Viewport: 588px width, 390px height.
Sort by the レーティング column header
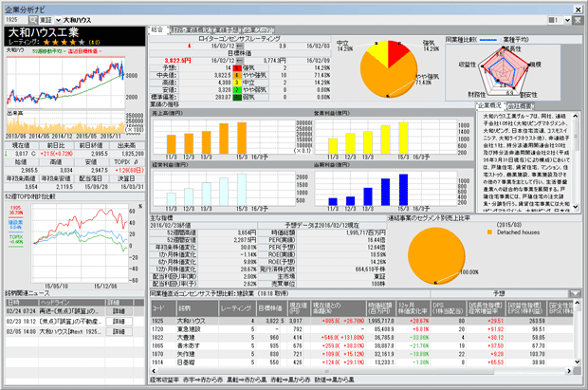(x=237, y=308)
